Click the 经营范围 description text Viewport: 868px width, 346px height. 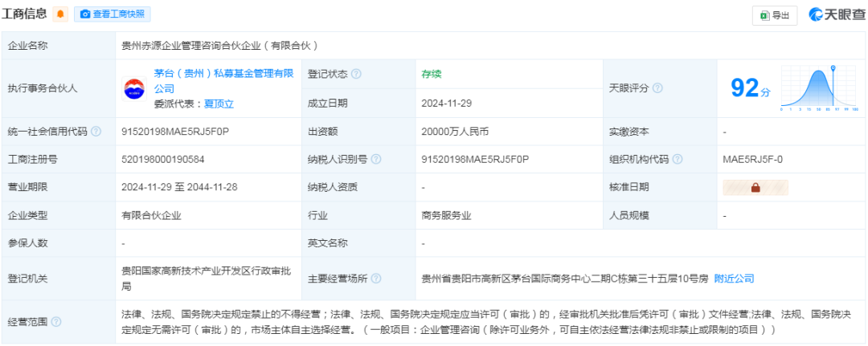click(486, 322)
